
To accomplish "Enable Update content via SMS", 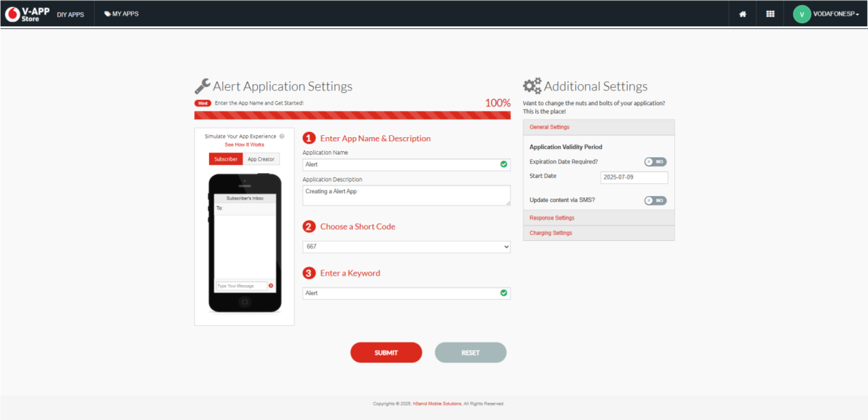I will click(655, 200).
